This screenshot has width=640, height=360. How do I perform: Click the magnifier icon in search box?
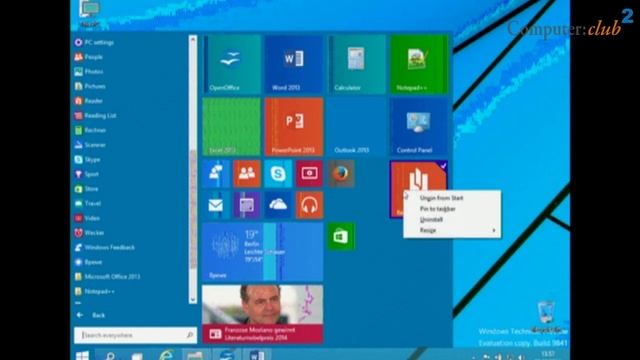click(x=190, y=335)
